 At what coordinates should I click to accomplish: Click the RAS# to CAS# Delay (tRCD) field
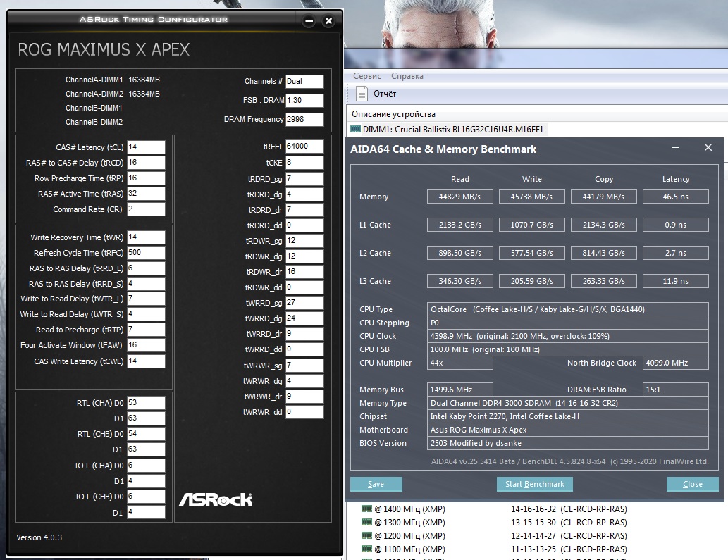point(147,163)
